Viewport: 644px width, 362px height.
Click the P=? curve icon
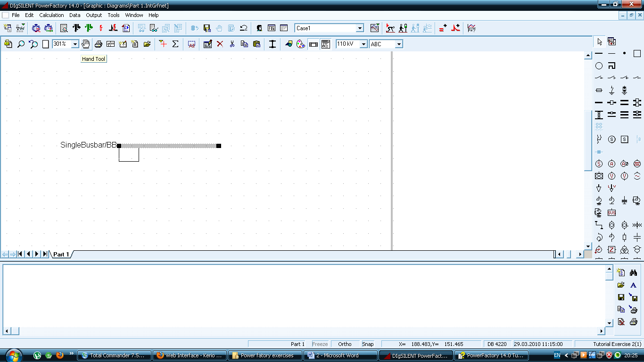471,28
